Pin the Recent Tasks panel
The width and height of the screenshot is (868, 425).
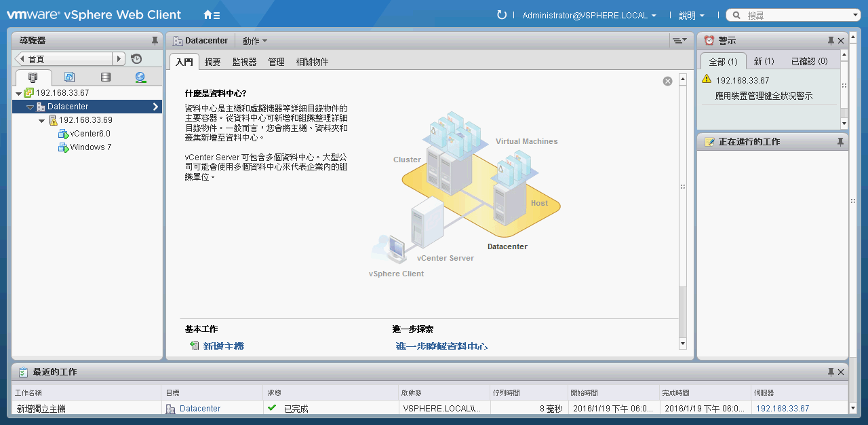pos(831,372)
